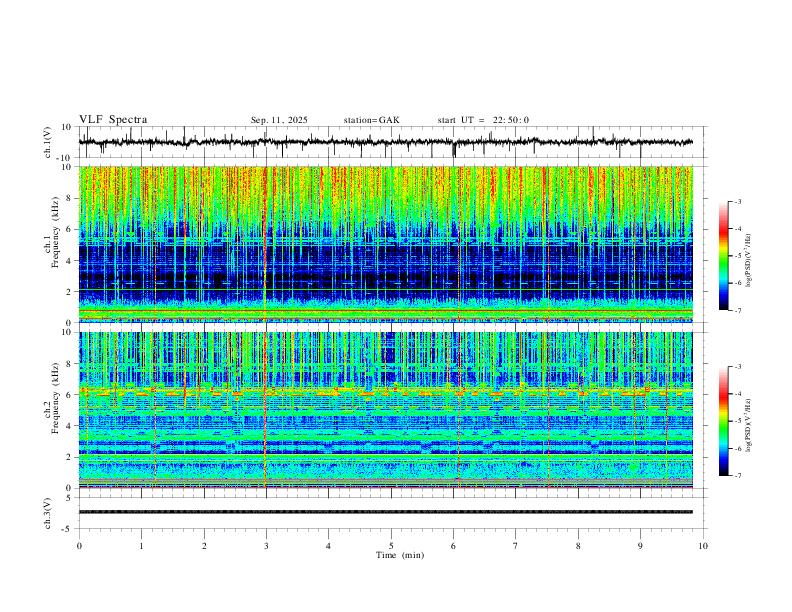The image size is (792, 612).
Task: Click inside the ch.2 spectrogram panel
Action: click(385, 410)
